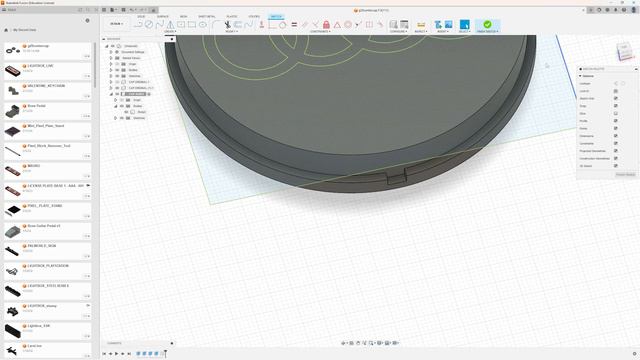
Task: Undo the last action
Action: coord(132,10)
